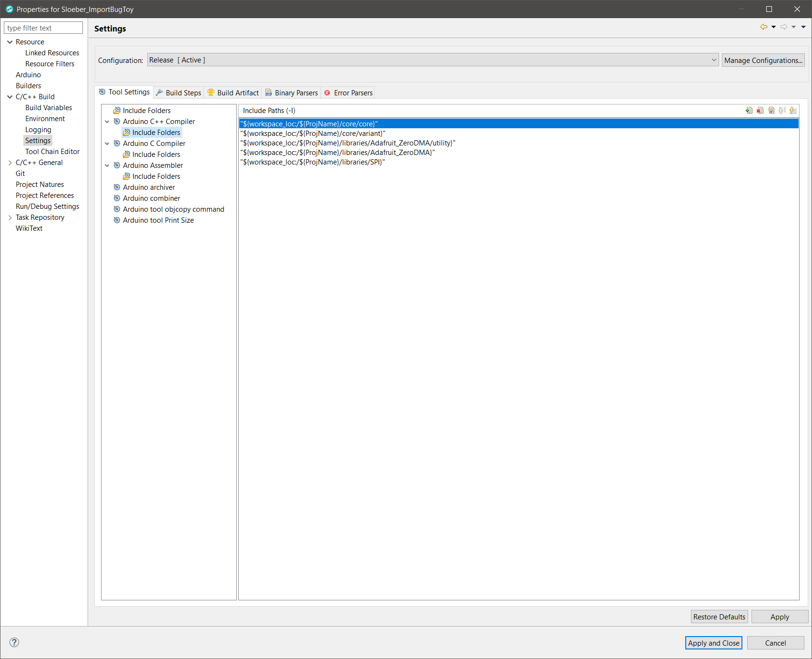Navigate back in properties history

(763, 27)
